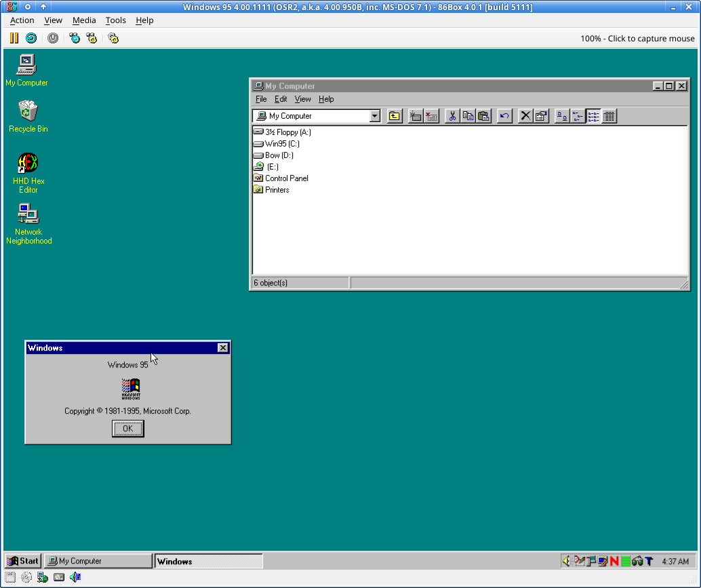Close the Windows 95 about dialog
Screen dimensions: 701x588
click(x=222, y=347)
